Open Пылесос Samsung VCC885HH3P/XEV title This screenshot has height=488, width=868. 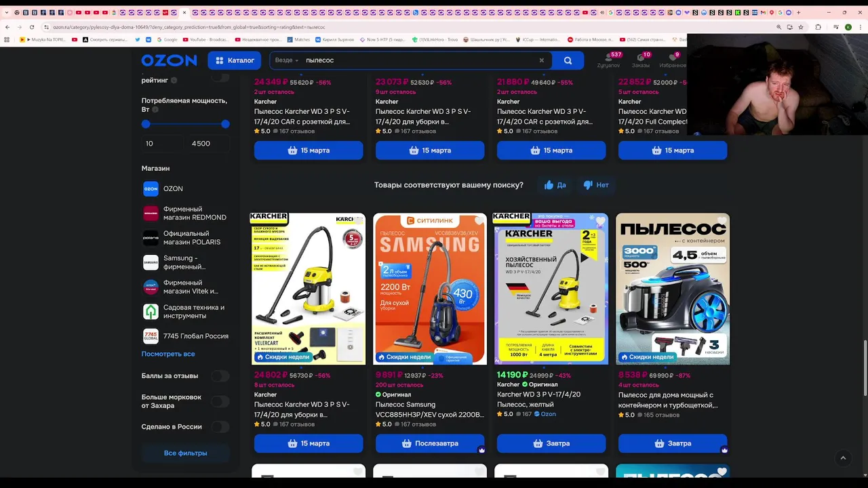pos(430,409)
